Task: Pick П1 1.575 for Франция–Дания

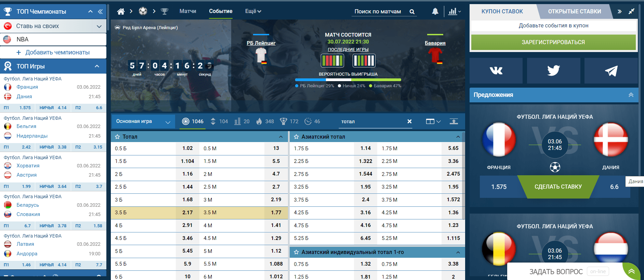Action: [18, 108]
